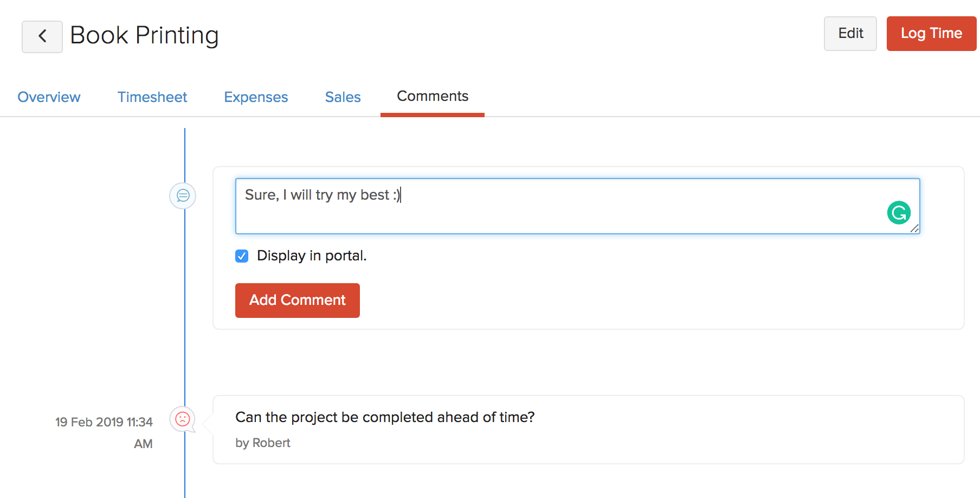The height and width of the screenshot is (498, 980).
Task: Click the sad face icon beside Robert's comment
Action: [183, 419]
